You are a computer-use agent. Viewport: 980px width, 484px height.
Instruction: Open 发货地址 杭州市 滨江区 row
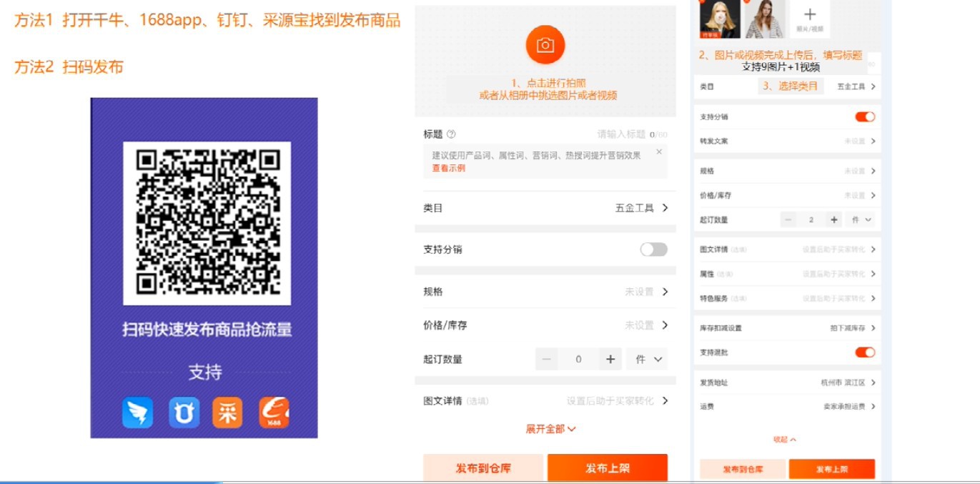point(787,382)
